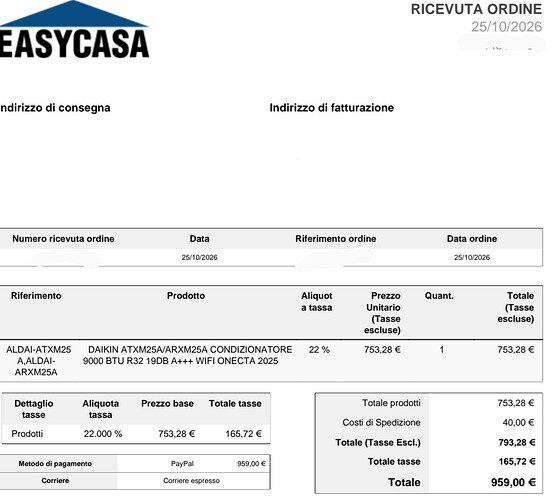
Task: Select the Indirizzo di consegna heading
Action: 55,107
